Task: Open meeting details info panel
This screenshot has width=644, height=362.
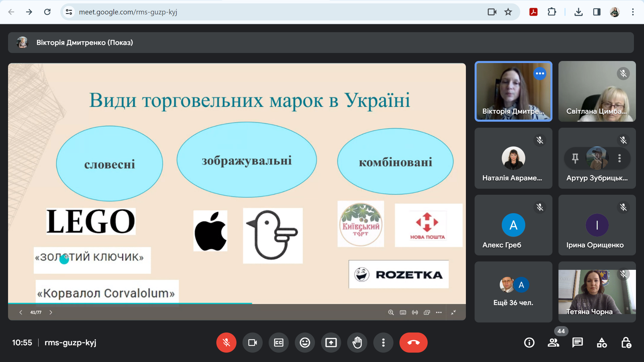Action: point(529,343)
